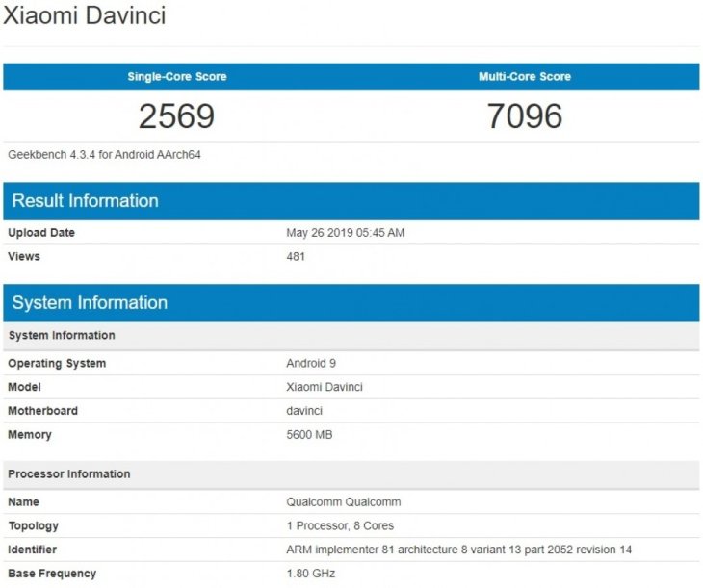Select the Base Frequency value 1.80 GHz
This screenshot has height=588, width=703.
(310, 574)
